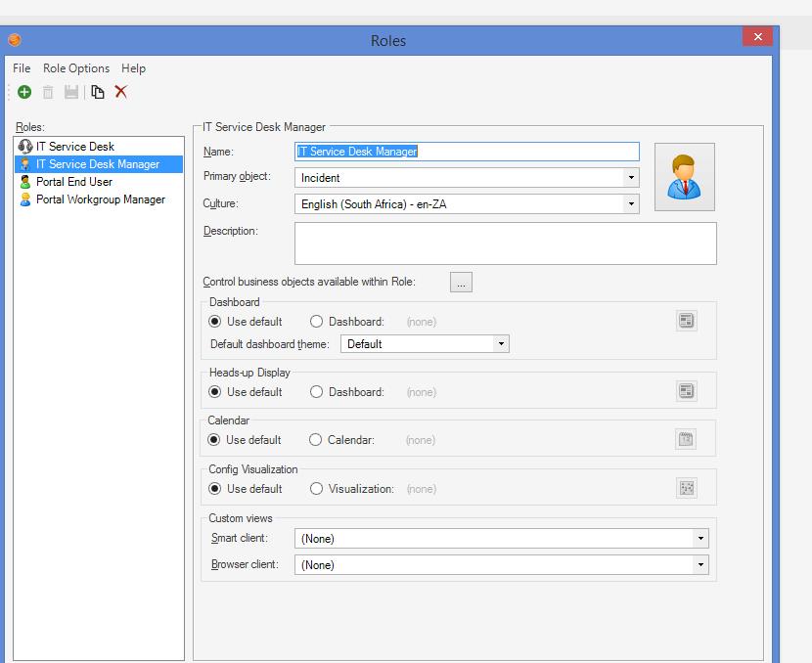Click the ellipsis button for business objects
The image size is (812, 663).
(x=461, y=283)
